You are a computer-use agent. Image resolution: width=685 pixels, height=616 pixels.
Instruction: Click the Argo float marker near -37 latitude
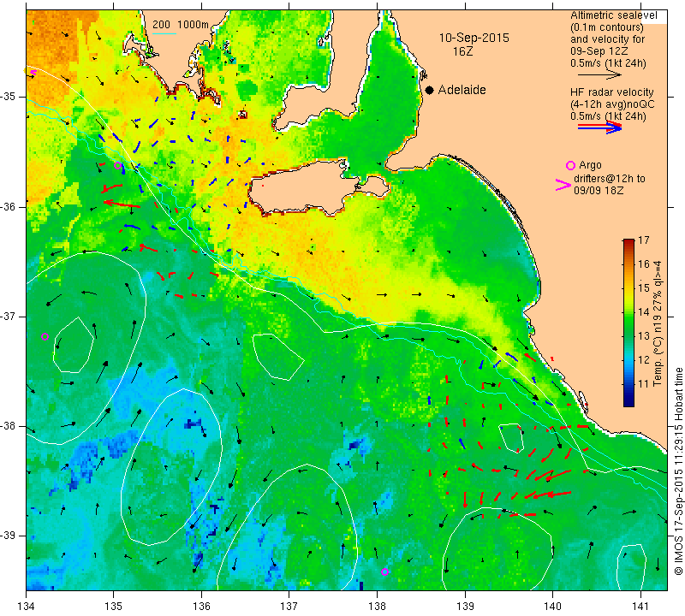coord(45,336)
